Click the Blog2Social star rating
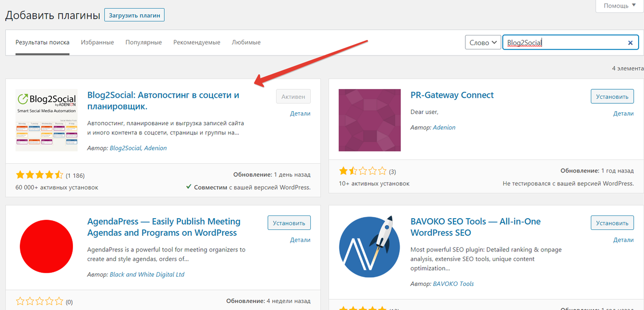The height and width of the screenshot is (310, 644). click(40, 175)
